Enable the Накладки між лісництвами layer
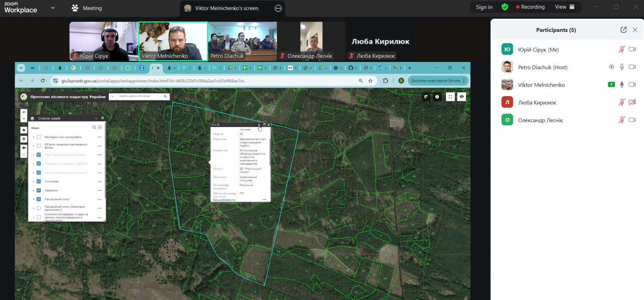This screenshot has width=644, height=300. click(39, 137)
